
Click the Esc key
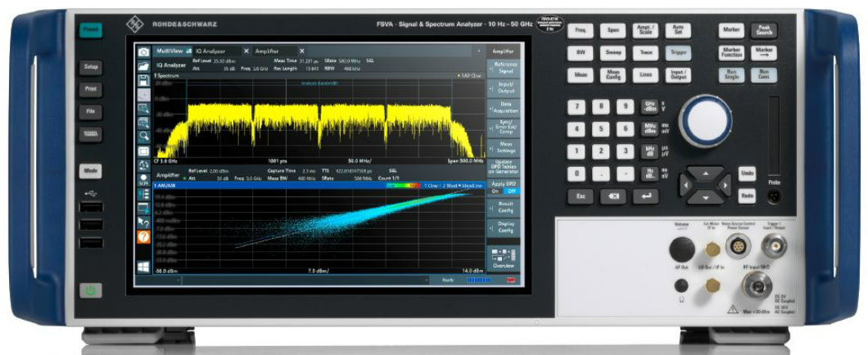[580, 196]
